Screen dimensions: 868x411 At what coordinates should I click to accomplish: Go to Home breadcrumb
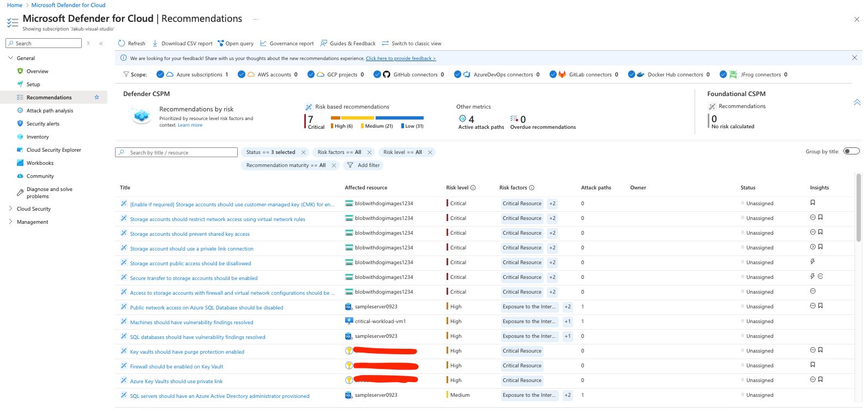pos(15,5)
